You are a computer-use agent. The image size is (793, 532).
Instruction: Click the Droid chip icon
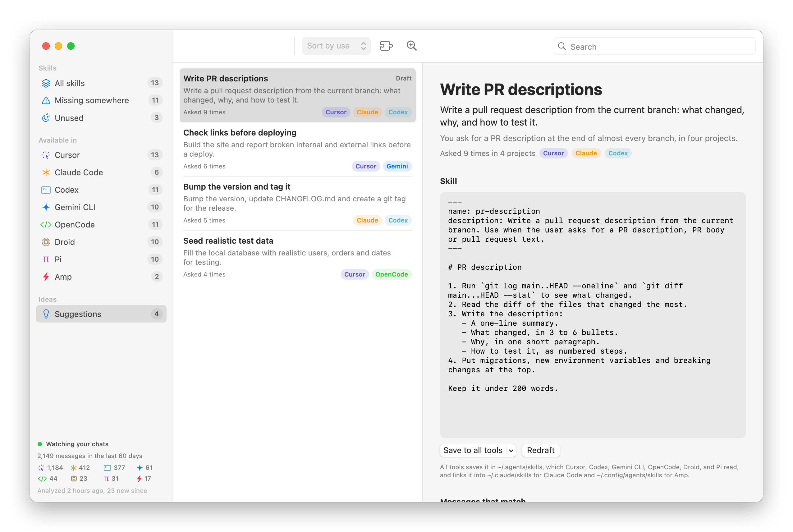pyautogui.click(x=46, y=242)
